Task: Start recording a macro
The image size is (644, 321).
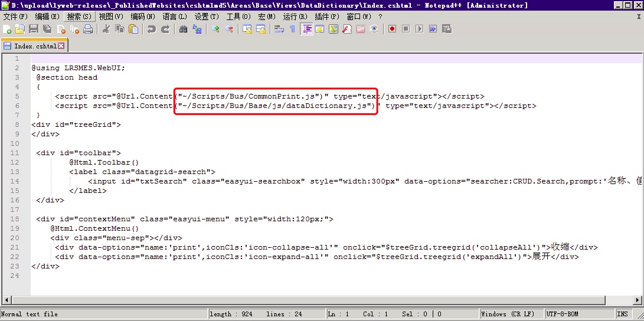Action: pos(392,29)
